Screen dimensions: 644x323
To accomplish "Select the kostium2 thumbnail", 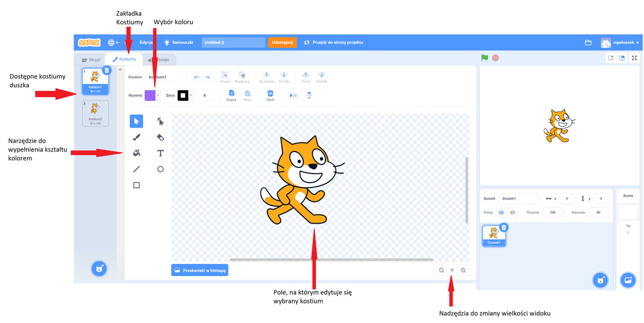I will 95,113.
